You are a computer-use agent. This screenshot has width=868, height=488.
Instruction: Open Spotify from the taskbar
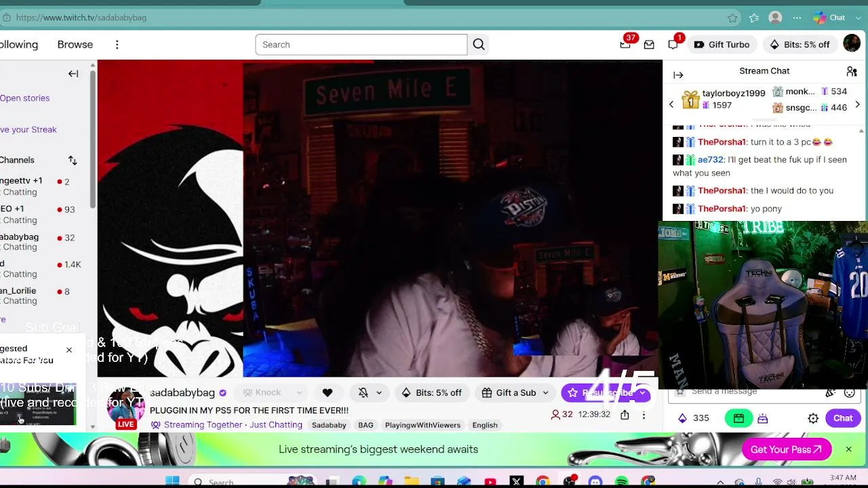(x=622, y=482)
